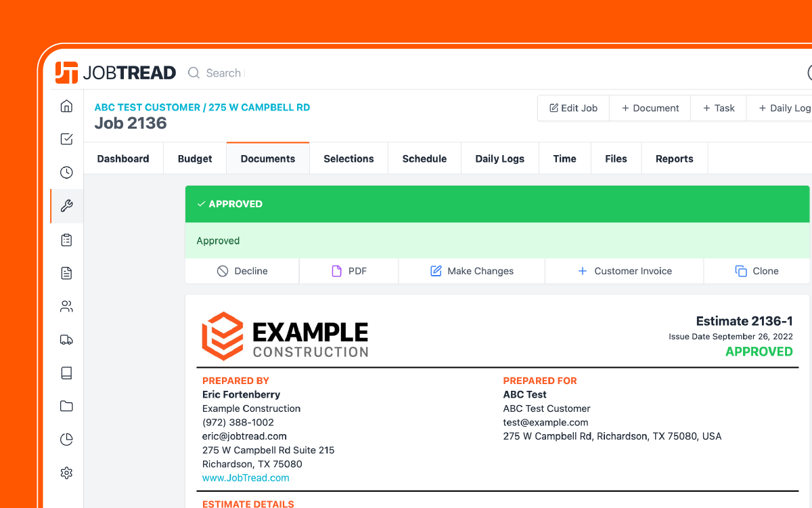Image resolution: width=812 pixels, height=508 pixels.
Task: Click the Jobs wrench icon in sidebar
Action: pyautogui.click(x=66, y=206)
